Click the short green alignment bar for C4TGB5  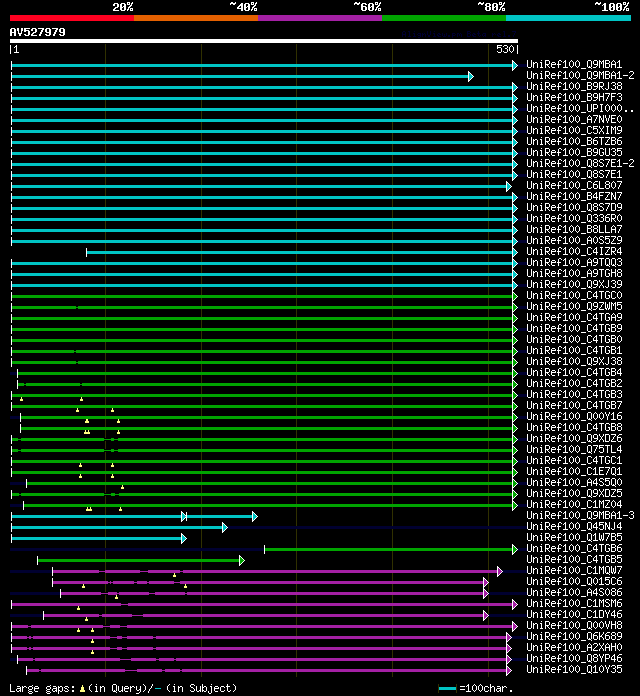(x=141, y=561)
